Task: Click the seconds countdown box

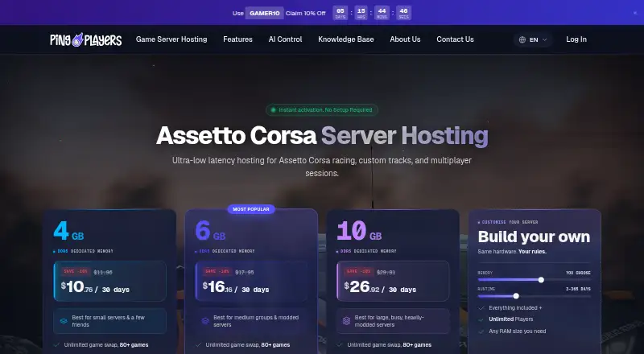Action: (x=403, y=13)
